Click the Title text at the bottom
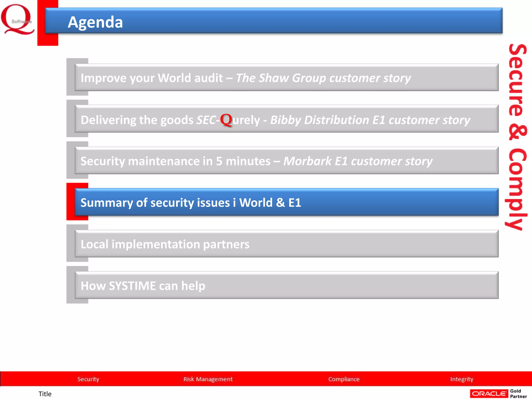532x399 pixels. tap(45, 394)
